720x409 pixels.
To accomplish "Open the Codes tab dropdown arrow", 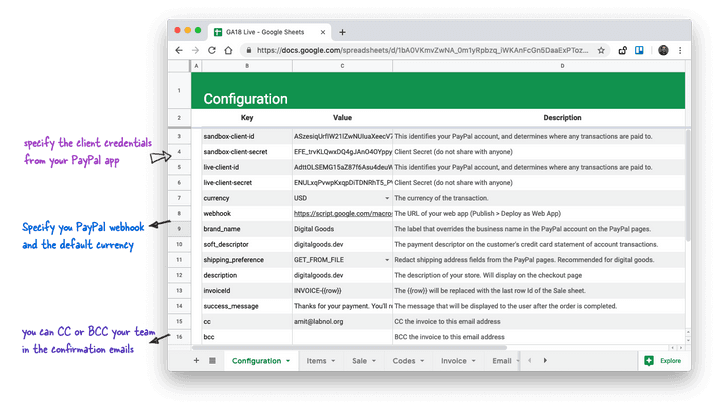I will pyautogui.click(x=422, y=361).
